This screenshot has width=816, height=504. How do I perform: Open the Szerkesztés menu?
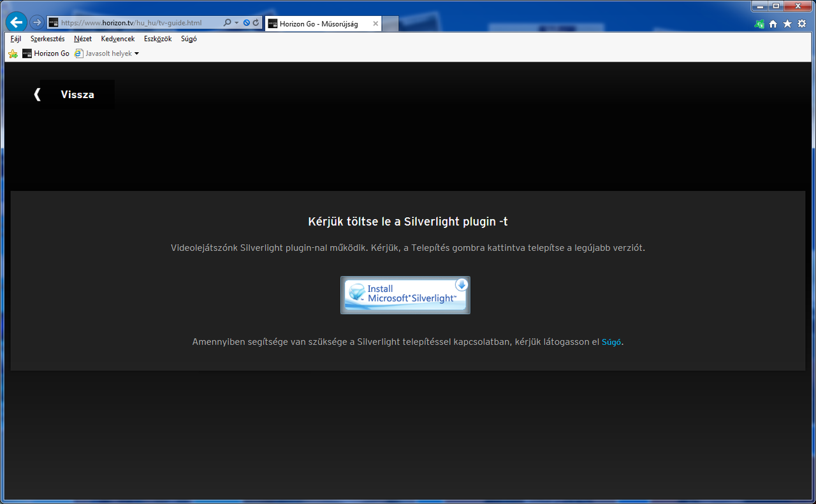click(48, 39)
